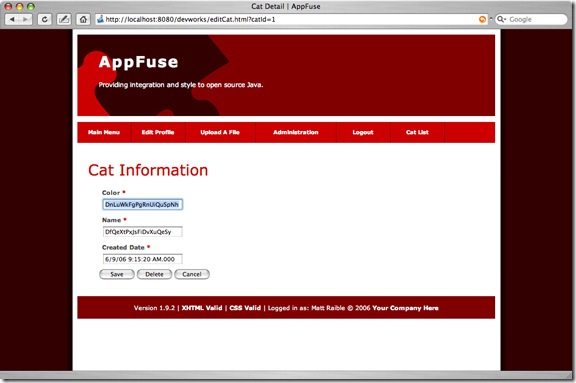The image size is (576, 383).
Task: Click into the Name text field
Action: [143, 232]
